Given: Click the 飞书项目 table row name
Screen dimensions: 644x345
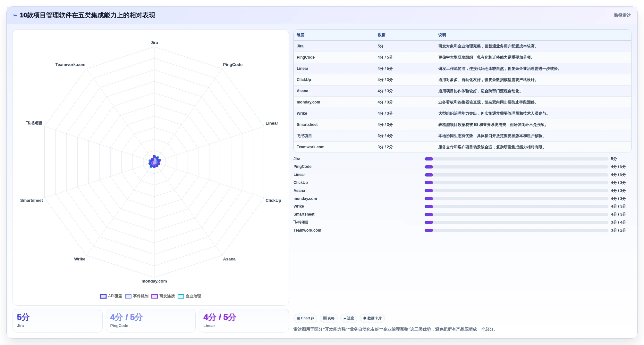Looking at the screenshot, I should (x=304, y=136).
